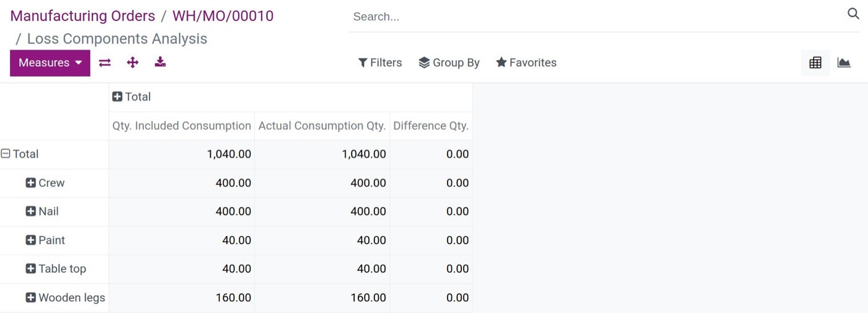Click Paint included consumption 40.00 cell
Viewport: 868px width, 313px height.
click(182, 240)
